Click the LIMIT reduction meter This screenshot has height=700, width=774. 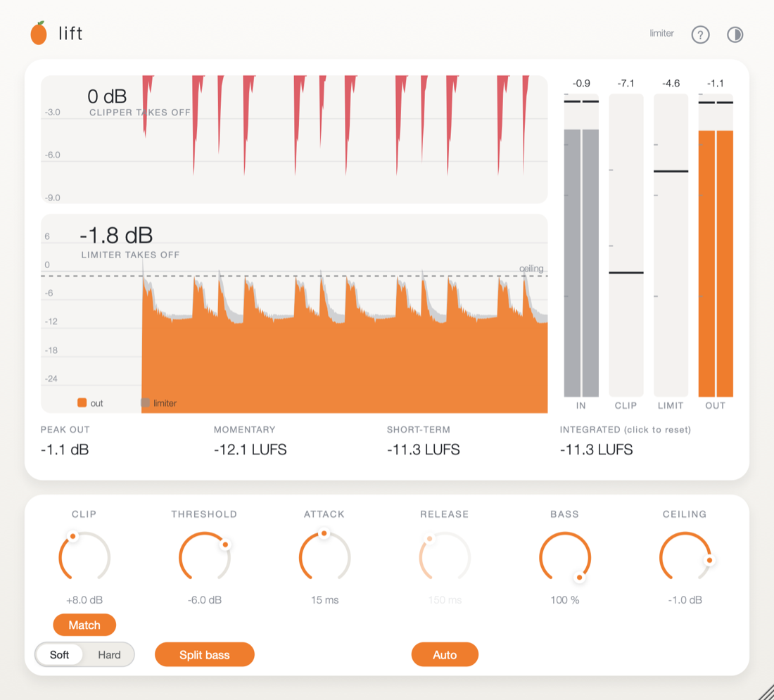click(x=671, y=246)
